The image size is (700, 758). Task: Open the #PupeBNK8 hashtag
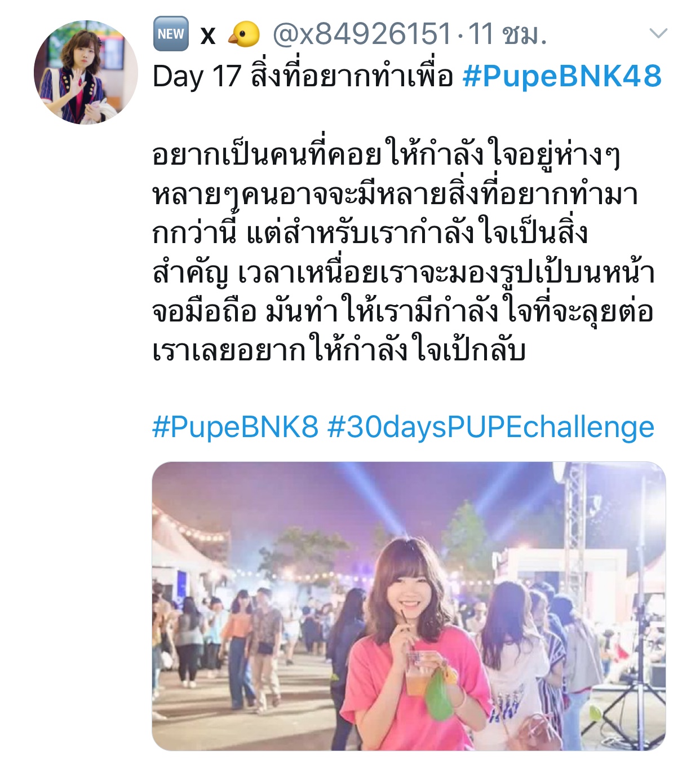(236, 427)
